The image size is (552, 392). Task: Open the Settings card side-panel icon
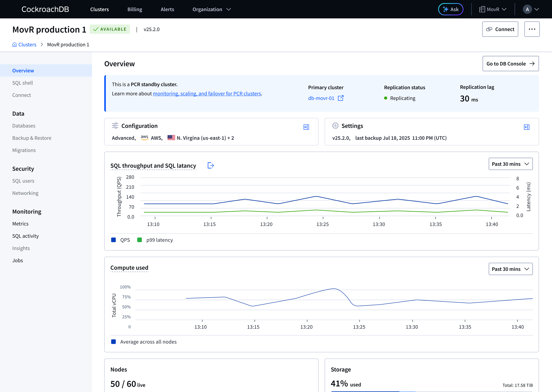coord(527,127)
